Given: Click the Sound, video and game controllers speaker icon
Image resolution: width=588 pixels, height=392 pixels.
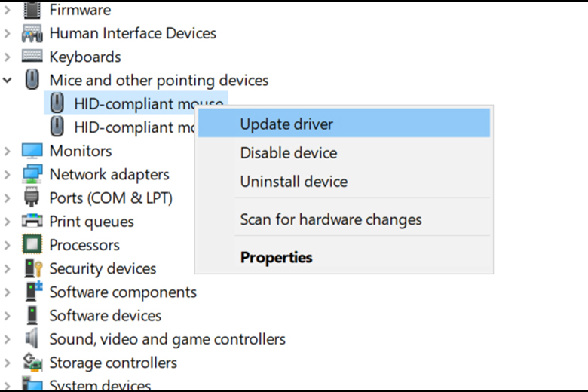Looking at the screenshot, I should (x=32, y=338).
